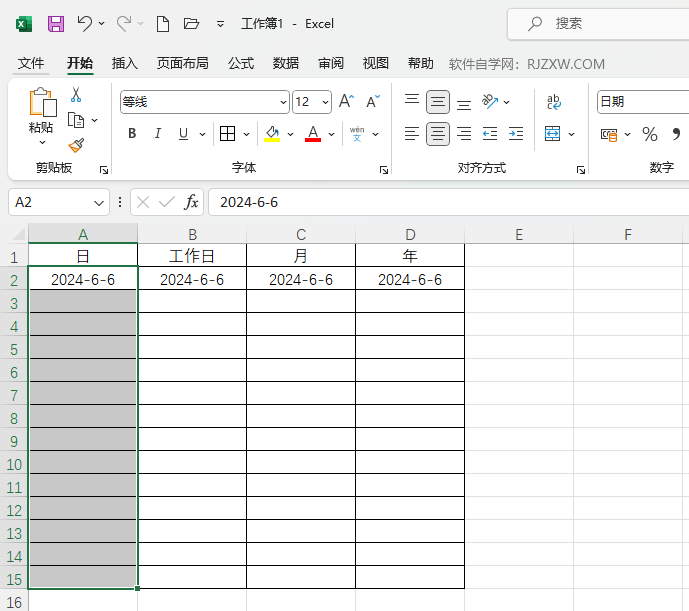Switch to the 数据 tab
The image size is (689, 611).
pos(286,63)
